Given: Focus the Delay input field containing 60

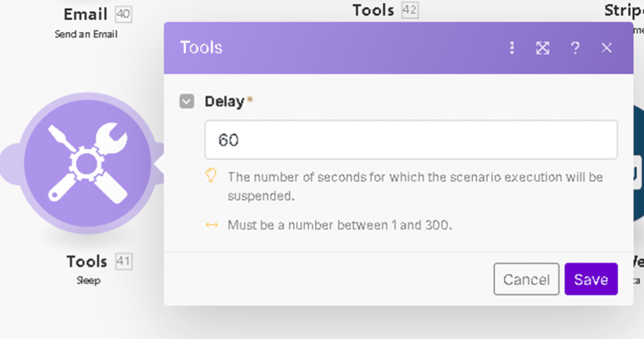Looking at the screenshot, I should pyautogui.click(x=410, y=140).
